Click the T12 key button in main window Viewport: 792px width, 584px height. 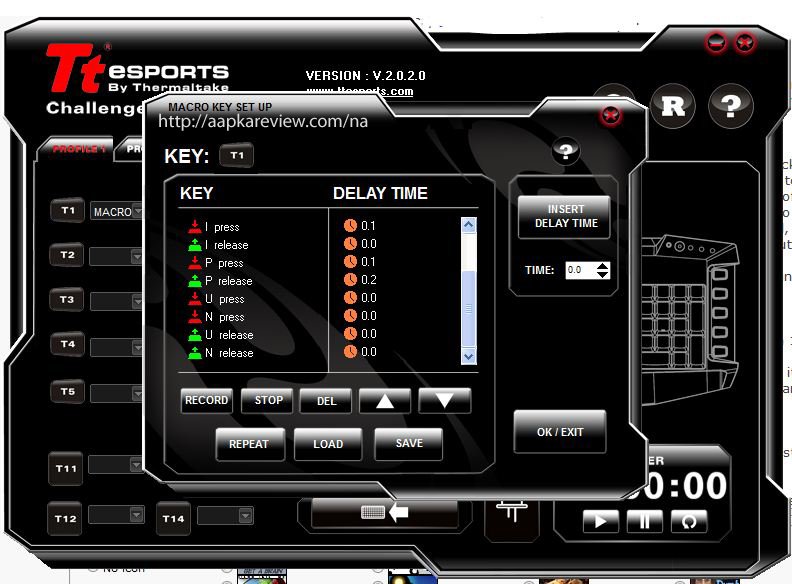tap(65, 518)
